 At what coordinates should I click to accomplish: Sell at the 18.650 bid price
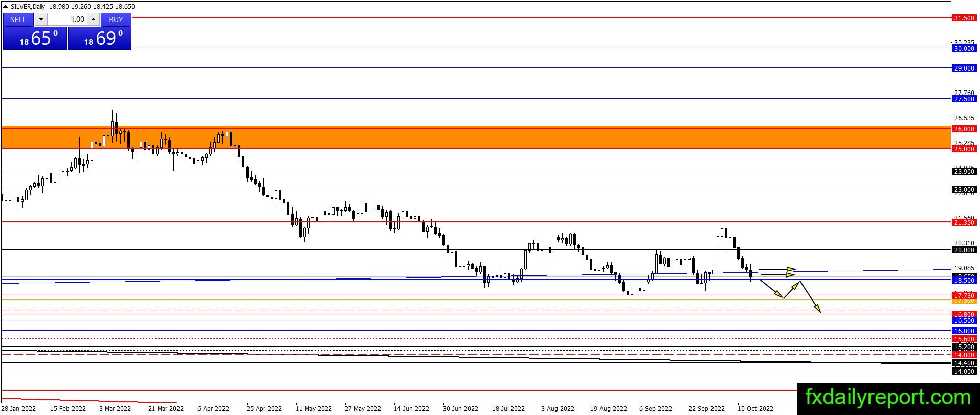[35, 38]
